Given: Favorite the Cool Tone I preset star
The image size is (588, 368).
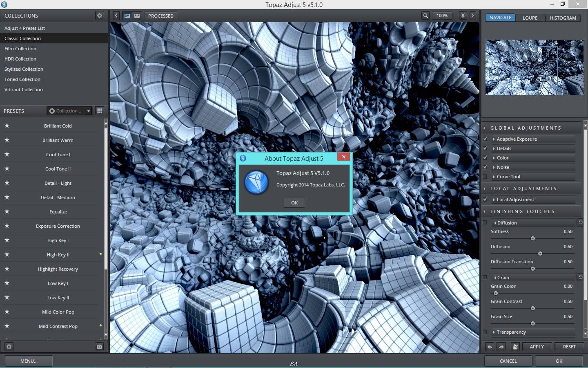Looking at the screenshot, I should 7,154.
